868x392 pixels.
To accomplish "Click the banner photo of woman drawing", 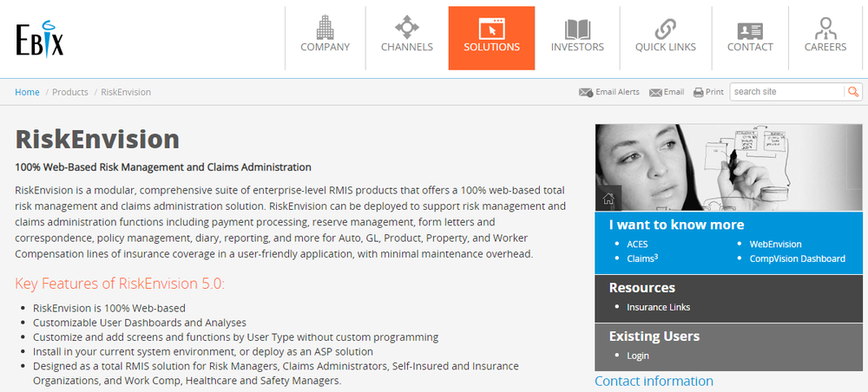I will (728, 167).
